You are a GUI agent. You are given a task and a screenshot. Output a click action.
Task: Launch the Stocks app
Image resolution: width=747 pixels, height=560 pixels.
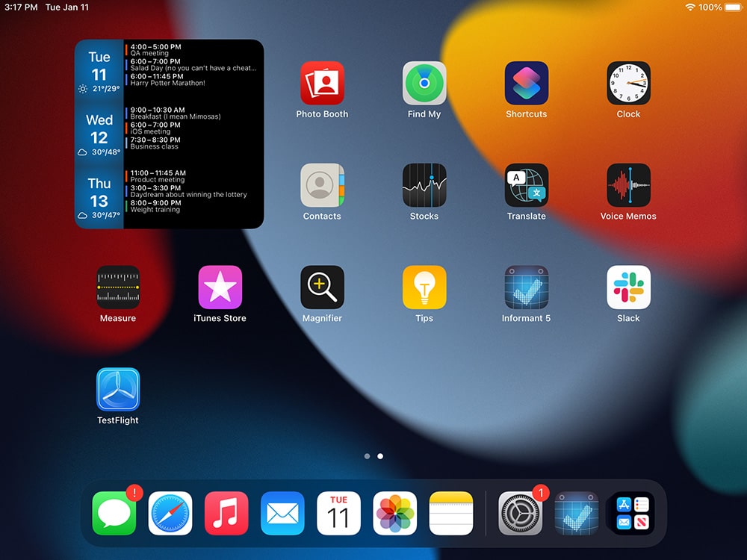click(424, 185)
